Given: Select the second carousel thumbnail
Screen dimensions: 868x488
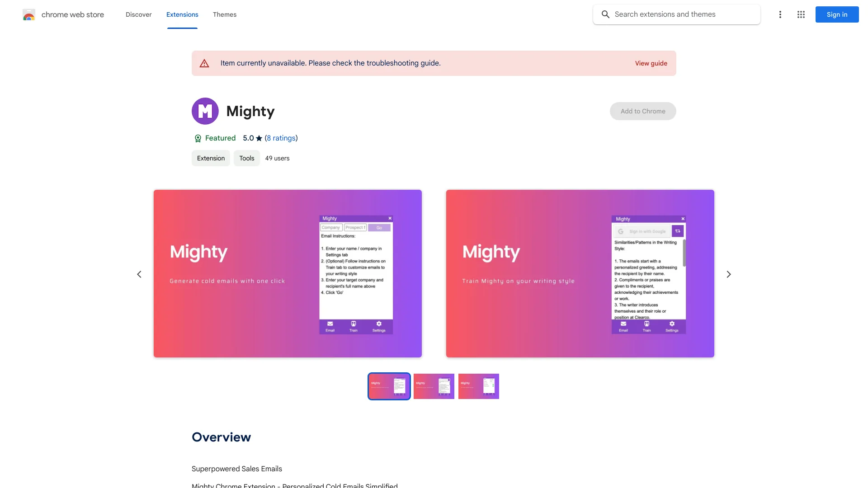Looking at the screenshot, I should [x=434, y=386].
